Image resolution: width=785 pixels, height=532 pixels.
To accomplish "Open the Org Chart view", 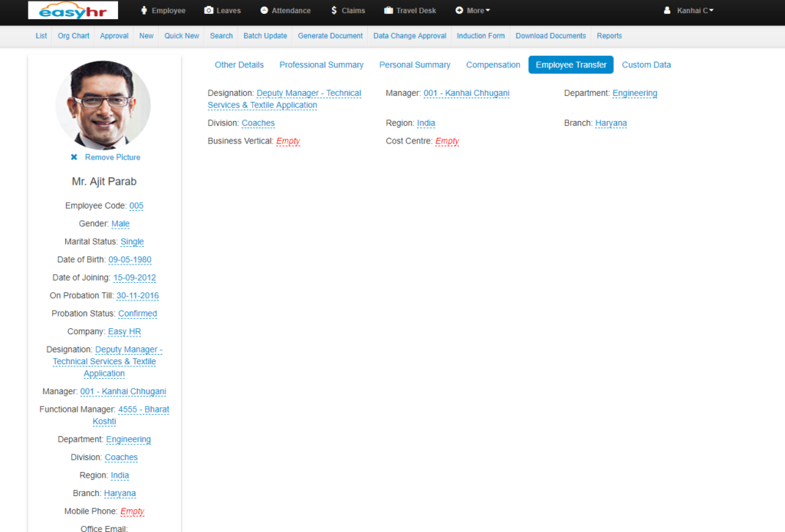I will coord(73,35).
